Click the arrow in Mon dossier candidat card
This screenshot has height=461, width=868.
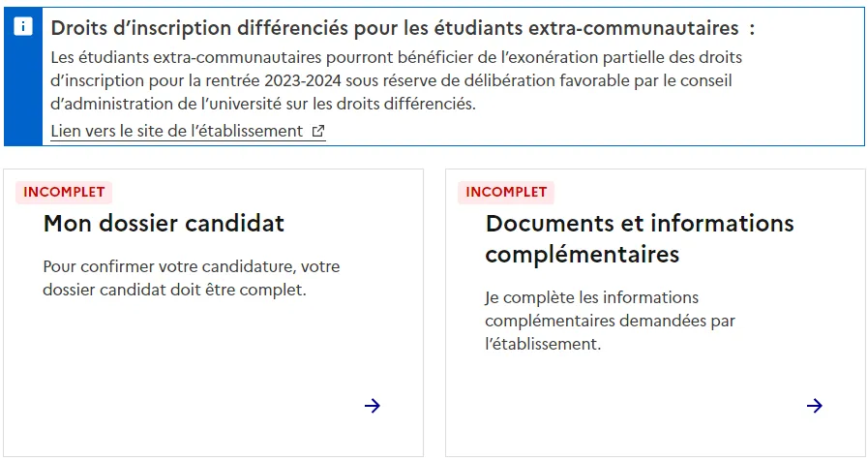[x=373, y=406]
